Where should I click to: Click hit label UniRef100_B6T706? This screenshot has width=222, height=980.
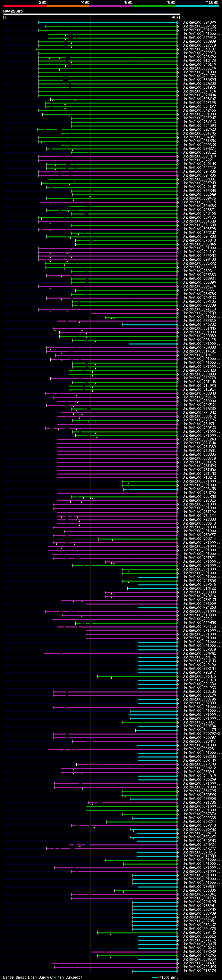199,133
